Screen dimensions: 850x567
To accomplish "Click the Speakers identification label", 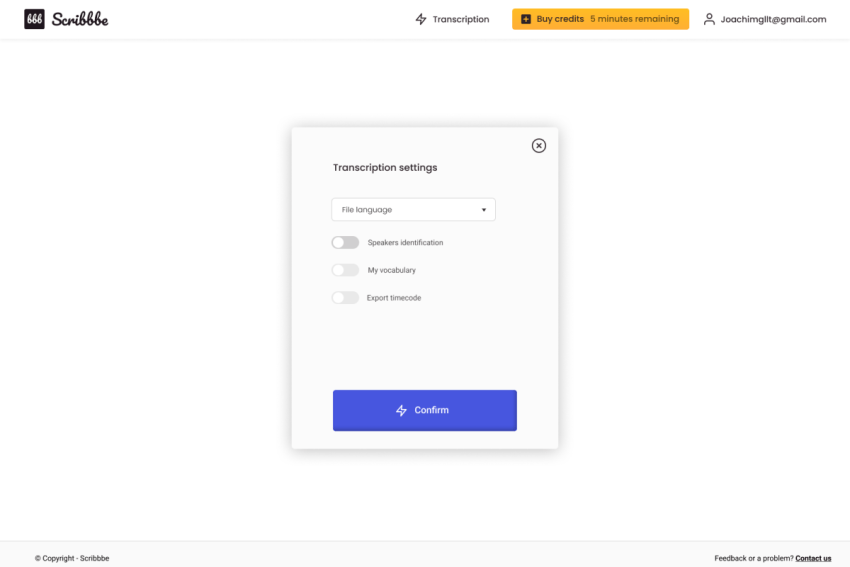I will pos(405,243).
